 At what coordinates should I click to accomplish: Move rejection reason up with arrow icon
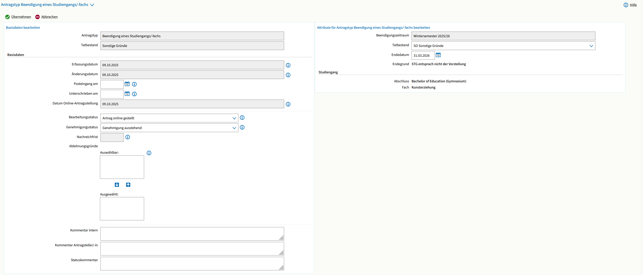[128, 185]
